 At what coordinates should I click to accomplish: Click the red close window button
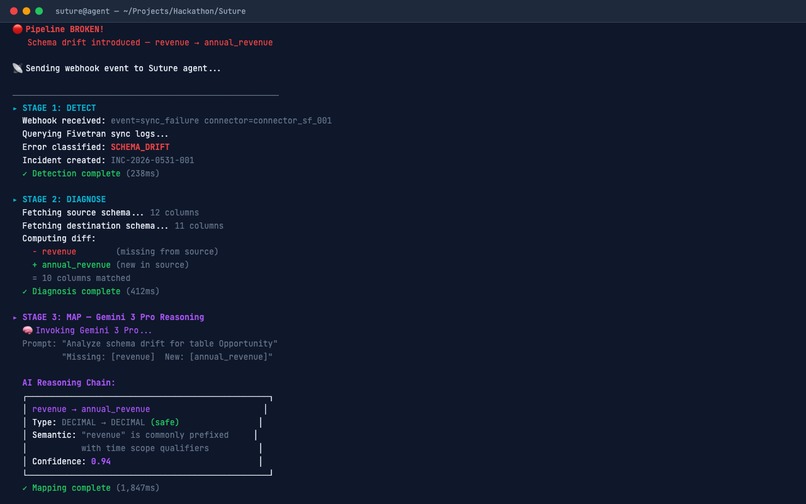tap(14, 11)
